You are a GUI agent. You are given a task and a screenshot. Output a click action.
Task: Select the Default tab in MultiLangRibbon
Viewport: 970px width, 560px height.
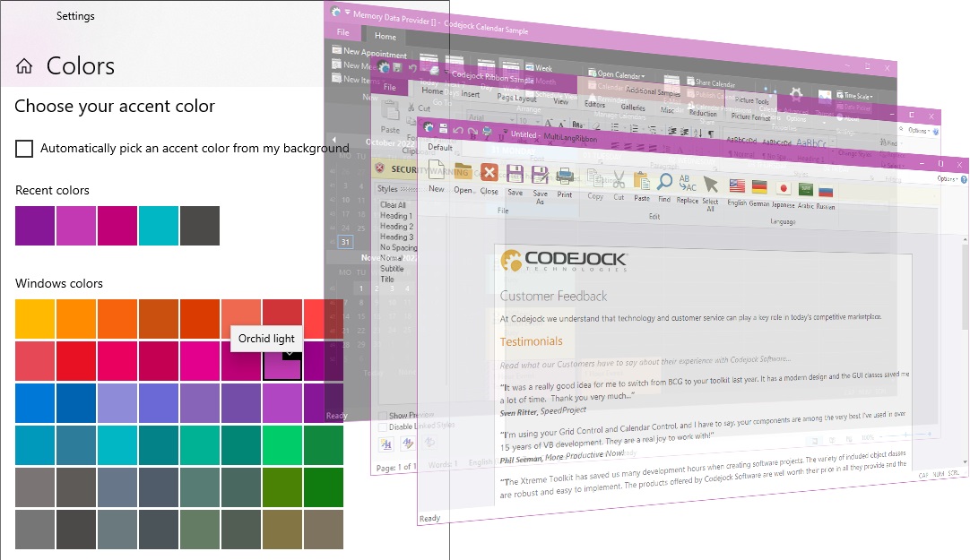(440, 147)
